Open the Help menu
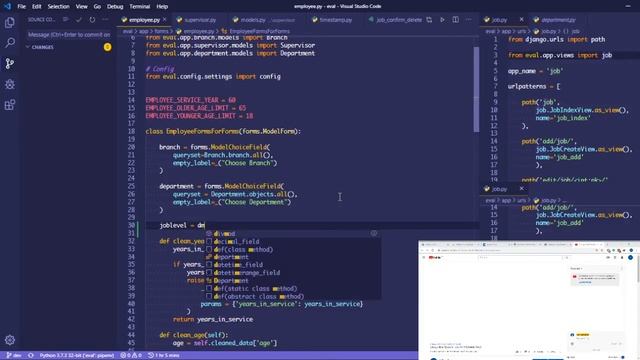 coord(162,7)
